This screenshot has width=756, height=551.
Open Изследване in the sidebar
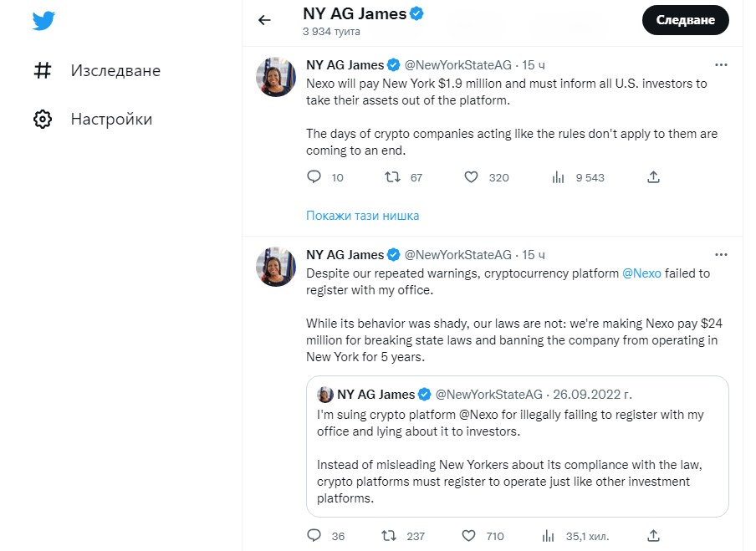click(115, 71)
